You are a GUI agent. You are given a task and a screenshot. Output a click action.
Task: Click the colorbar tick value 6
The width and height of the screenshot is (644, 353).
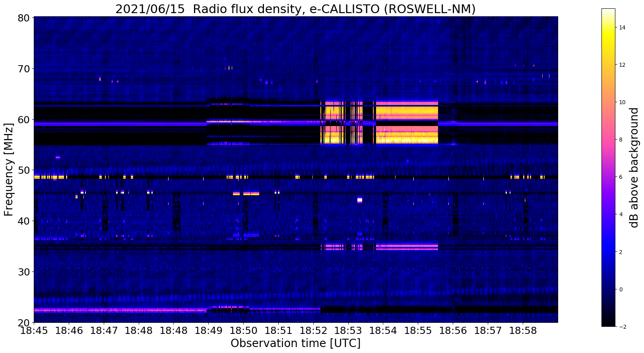(x=621, y=177)
